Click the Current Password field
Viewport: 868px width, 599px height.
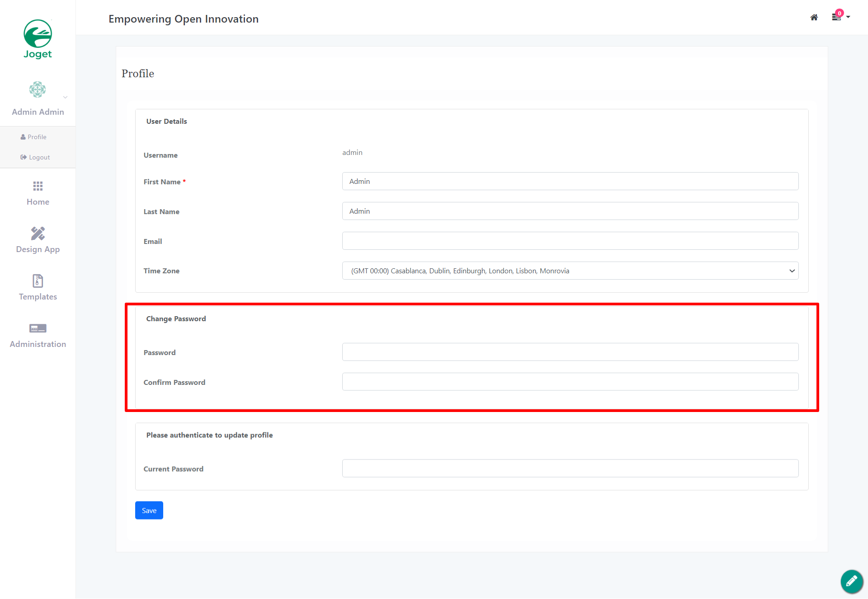click(570, 468)
